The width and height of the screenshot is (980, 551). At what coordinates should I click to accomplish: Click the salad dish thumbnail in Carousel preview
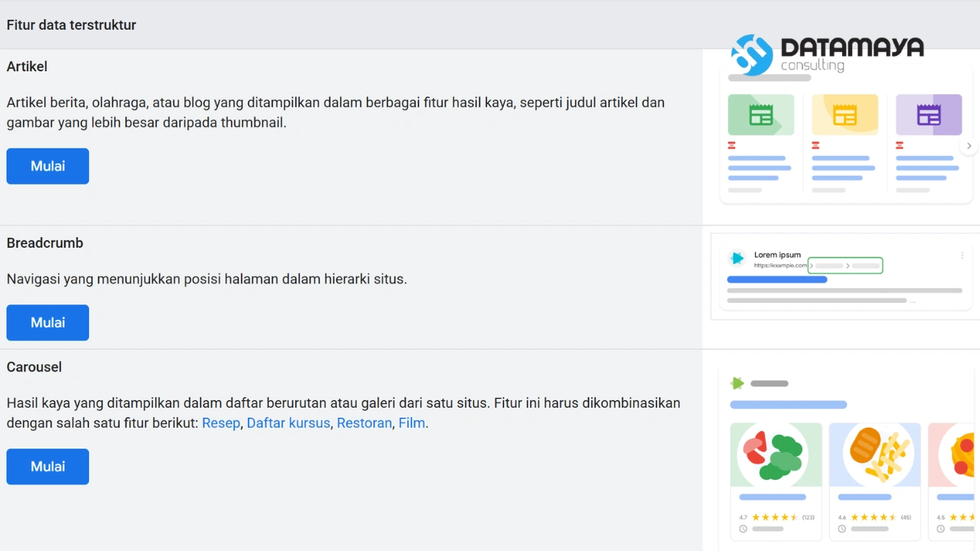[776, 455]
